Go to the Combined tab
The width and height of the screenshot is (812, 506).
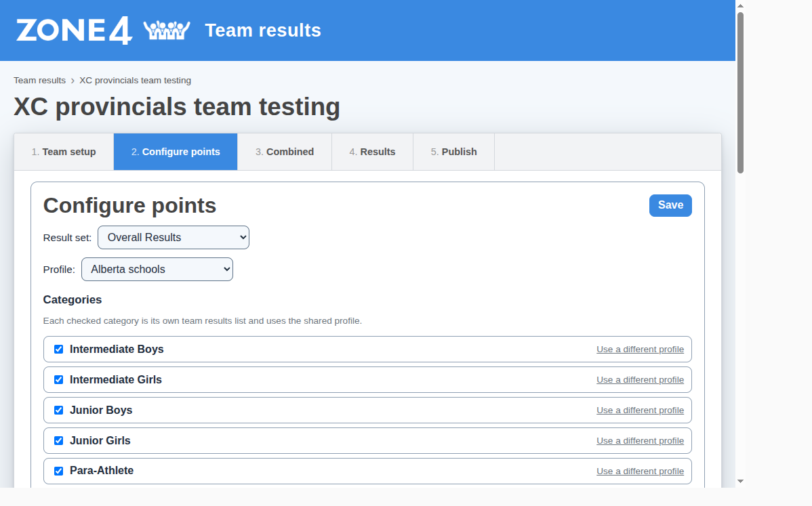pos(284,152)
